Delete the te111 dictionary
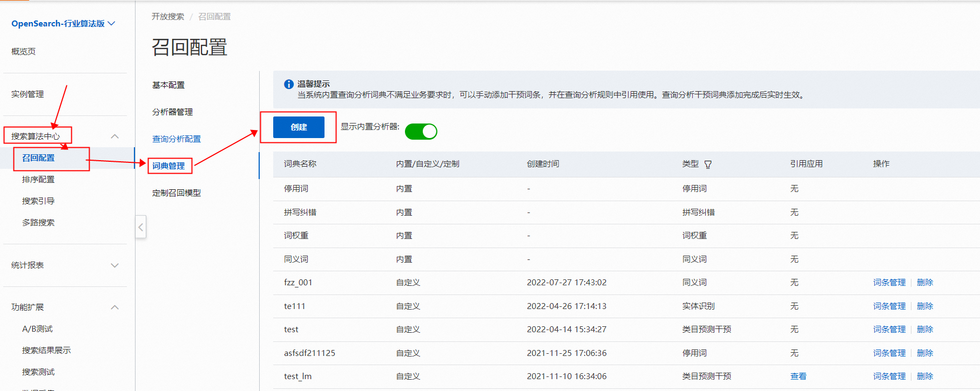This screenshot has height=391, width=980. click(925, 306)
